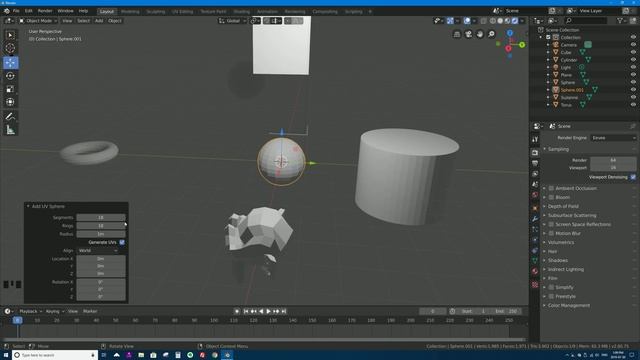Open the World properties tab icon
Image resolution: width=640 pixels, height=360 pixels.
coord(535,195)
